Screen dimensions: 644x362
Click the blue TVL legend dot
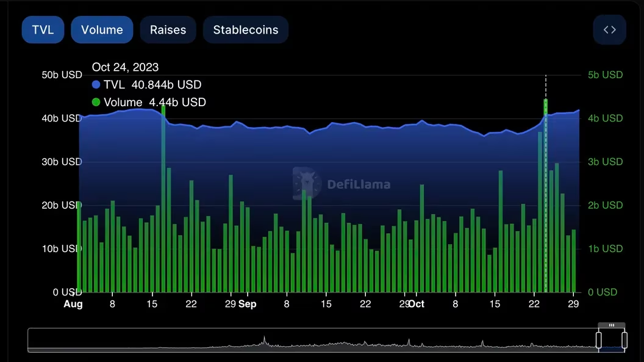pos(96,85)
